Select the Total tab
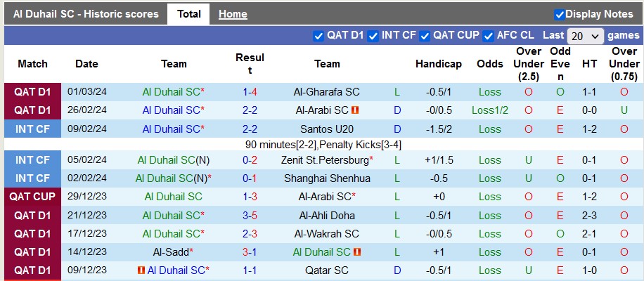The height and width of the screenshot is (281, 644). pos(188,14)
